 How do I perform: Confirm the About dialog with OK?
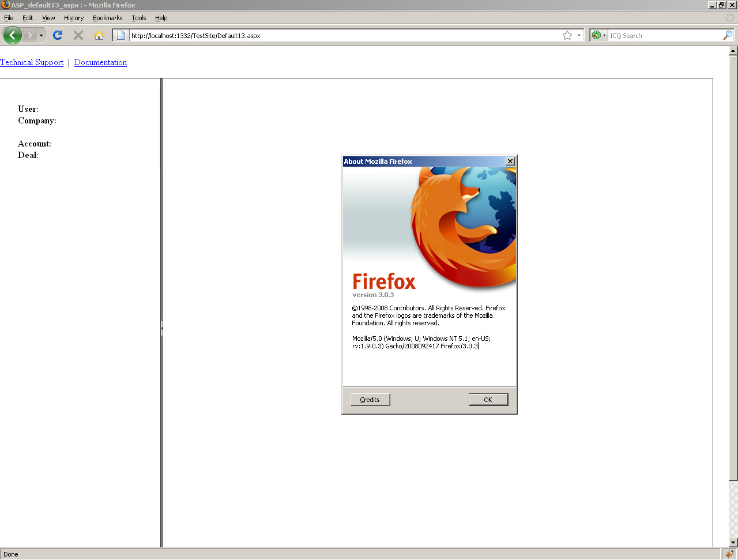488,400
